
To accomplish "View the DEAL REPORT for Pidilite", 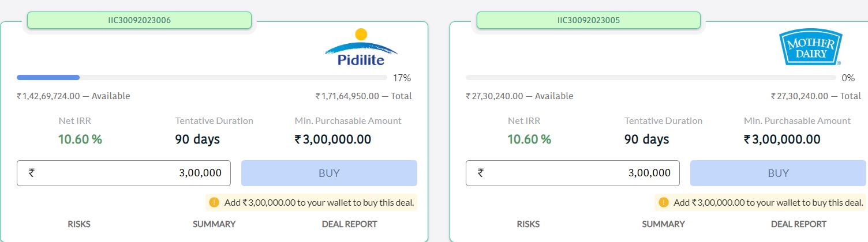I will (x=349, y=224).
